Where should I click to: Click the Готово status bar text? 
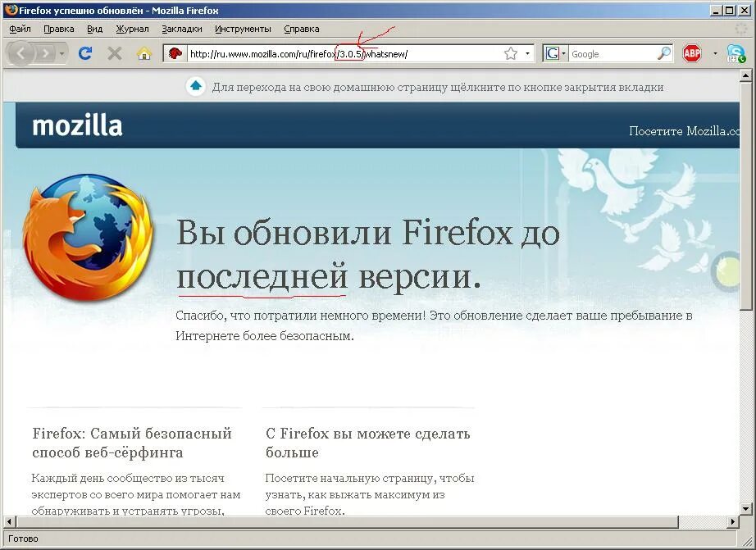click(x=23, y=539)
